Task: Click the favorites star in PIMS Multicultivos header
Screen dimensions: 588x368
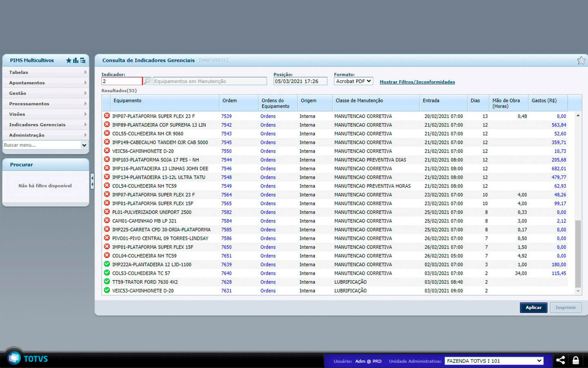Action: click(69, 61)
